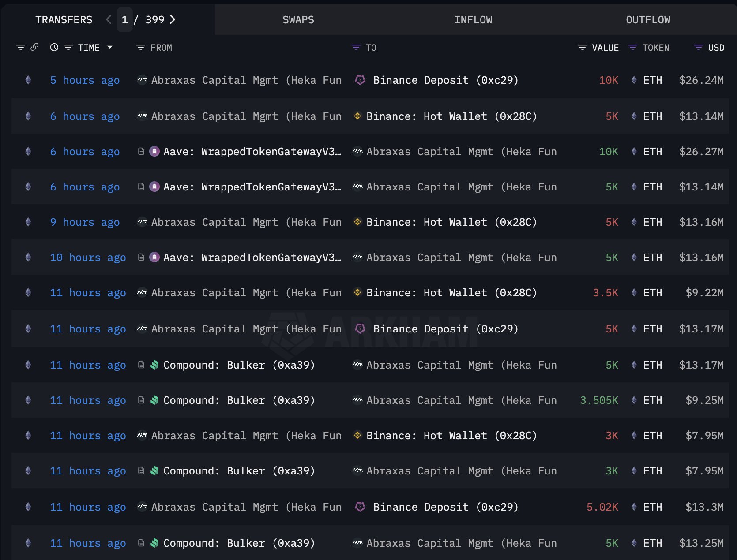The image size is (737, 560).
Task: Open Binance Deposit (0xc29) in the 10K row
Action: tap(446, 80)
